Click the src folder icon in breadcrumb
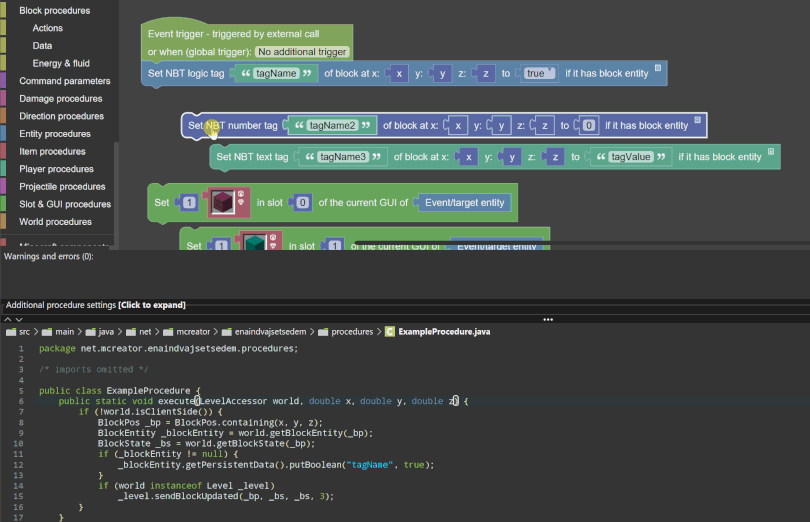This screenshot has height=522, width=810. tap(11, 332)
